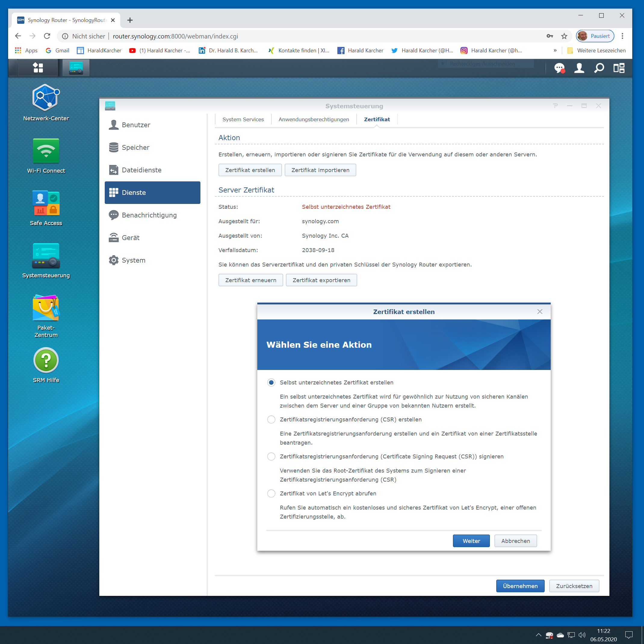This screenshot has height=644, width=644.
Task: Open the Chrome three-dot menu
Action: click(x=622, y=36)
